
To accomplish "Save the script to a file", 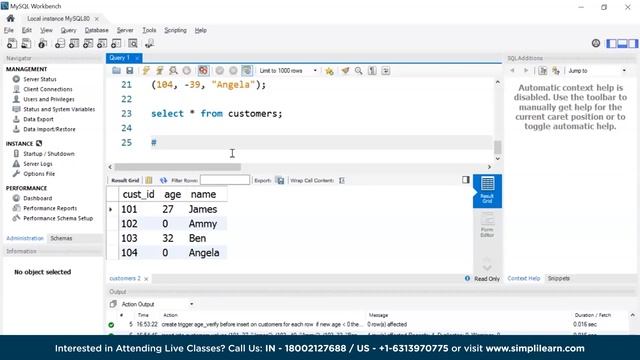I will pyautogui.click(x=129, y=71).
